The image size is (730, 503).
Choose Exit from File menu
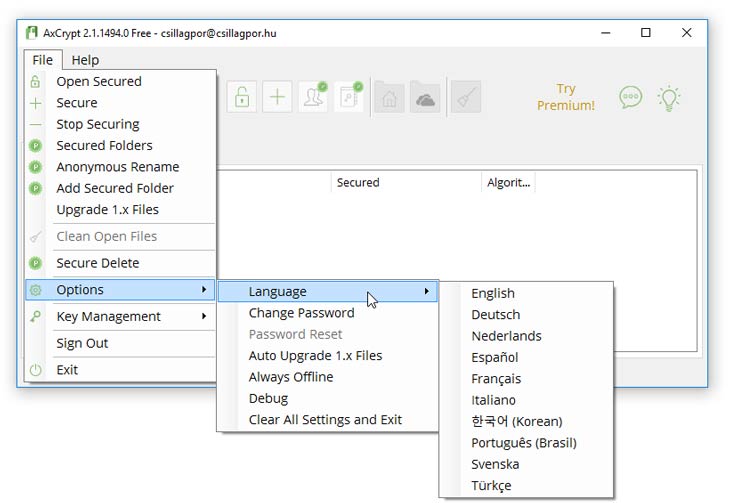pyautogui.click(x=120, y=370)
